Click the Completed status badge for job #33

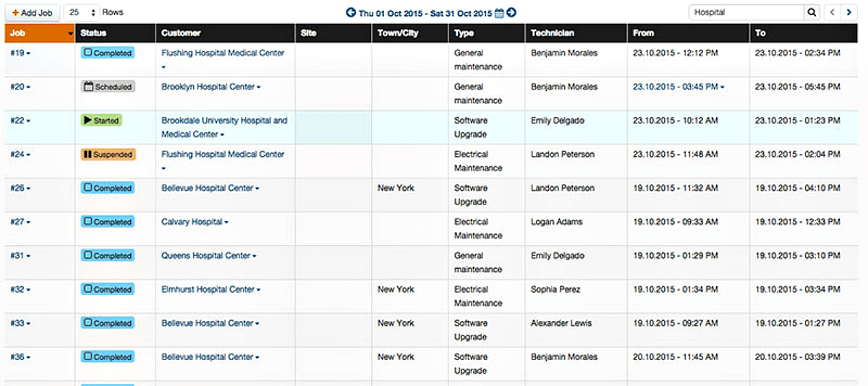[x=107, y=323]
